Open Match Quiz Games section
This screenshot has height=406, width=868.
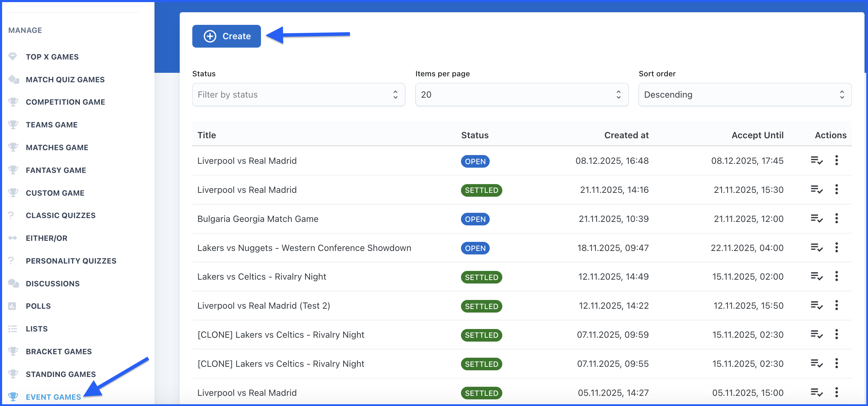(x=65, y=79)
